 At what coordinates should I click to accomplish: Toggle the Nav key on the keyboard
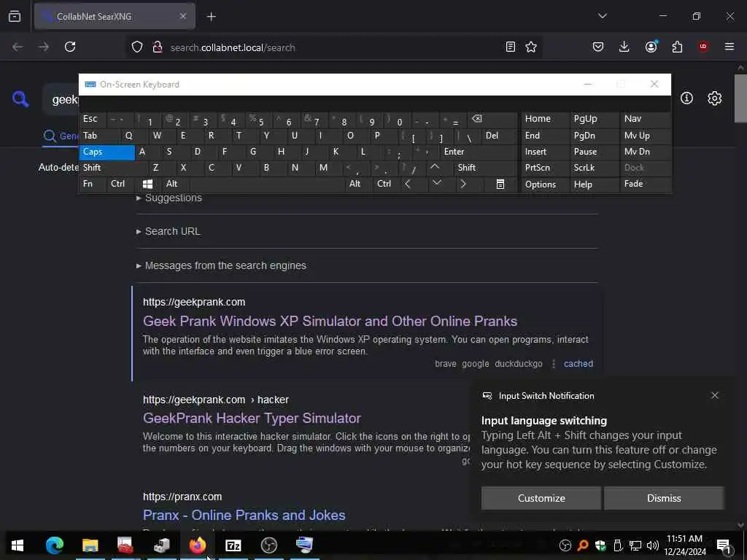click(x=645, y=119)
